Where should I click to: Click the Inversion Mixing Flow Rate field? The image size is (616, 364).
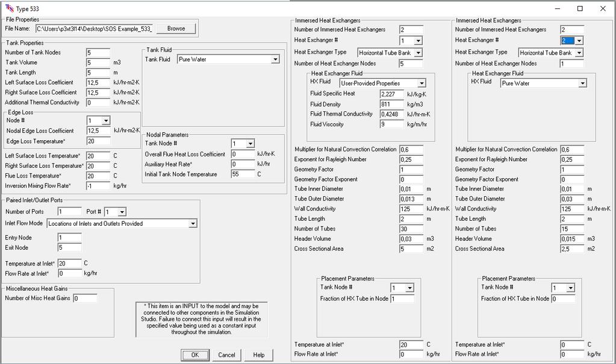pos(98,186)
